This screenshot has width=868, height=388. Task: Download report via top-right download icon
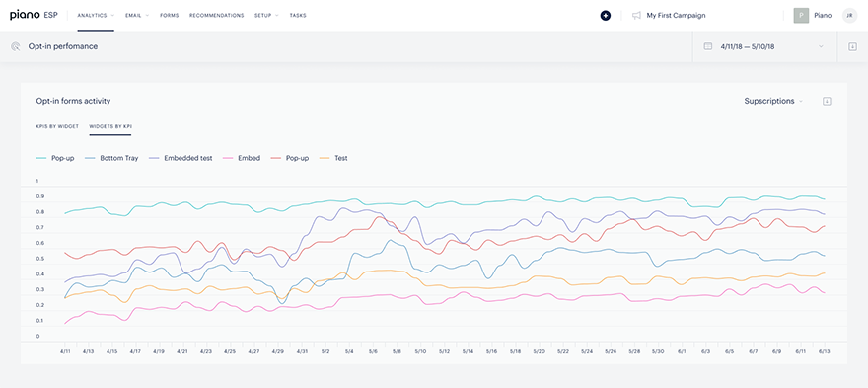[x=852, y=47]
